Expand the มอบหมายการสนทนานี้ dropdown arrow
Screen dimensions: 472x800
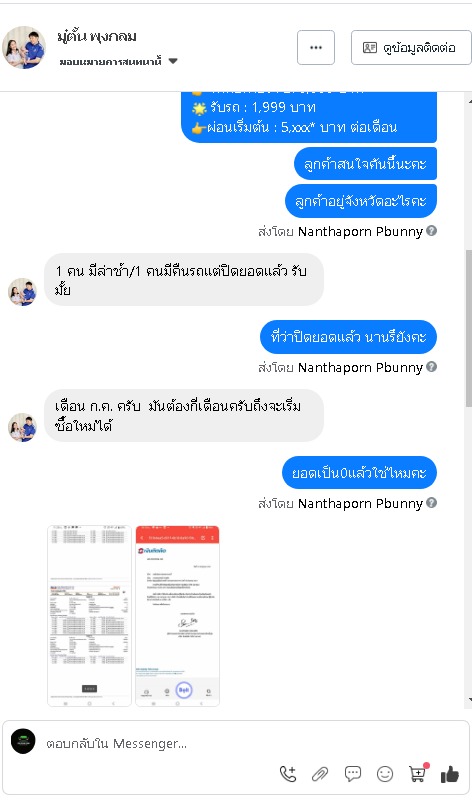(x=173, y=61)
